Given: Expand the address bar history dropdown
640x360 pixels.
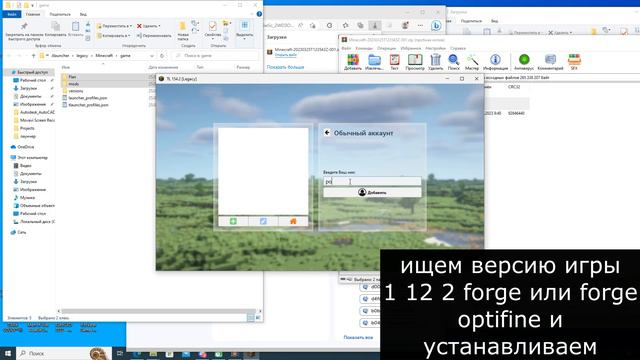Looking at the screenshot, I should click(x=152, y=56).
